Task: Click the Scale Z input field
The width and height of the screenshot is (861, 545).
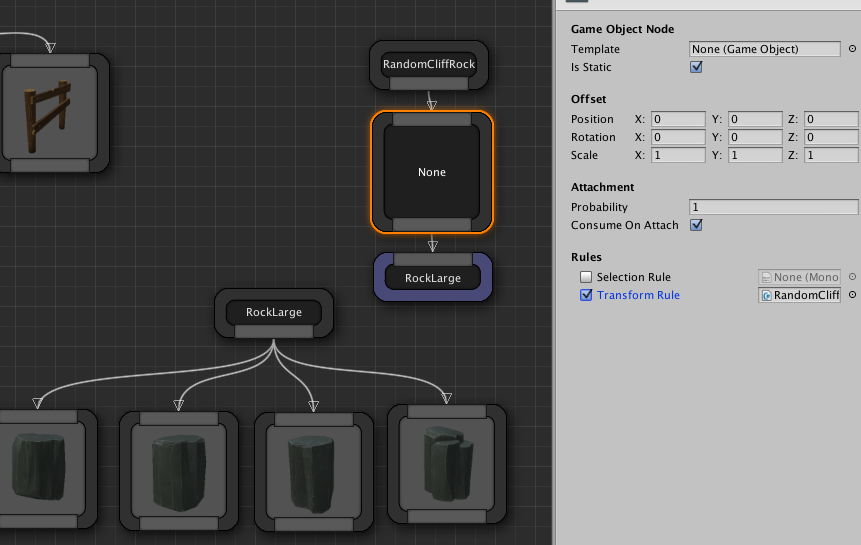Action: coord(831,155)
